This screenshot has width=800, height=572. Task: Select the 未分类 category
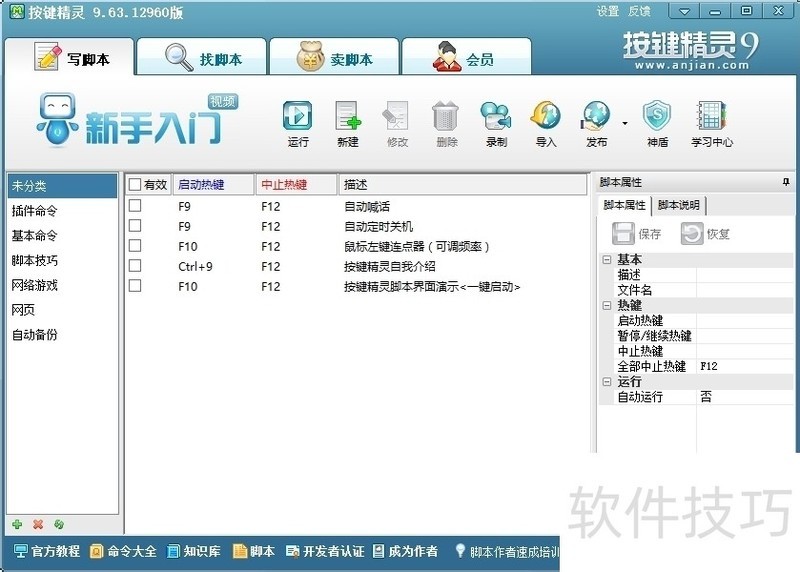coord(62,186)
